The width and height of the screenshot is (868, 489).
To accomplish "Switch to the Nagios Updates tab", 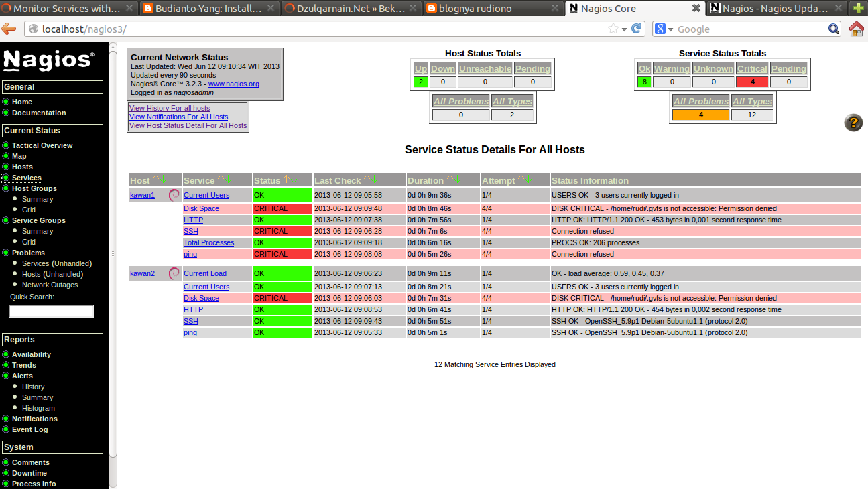I will click(x=777, y=9).
